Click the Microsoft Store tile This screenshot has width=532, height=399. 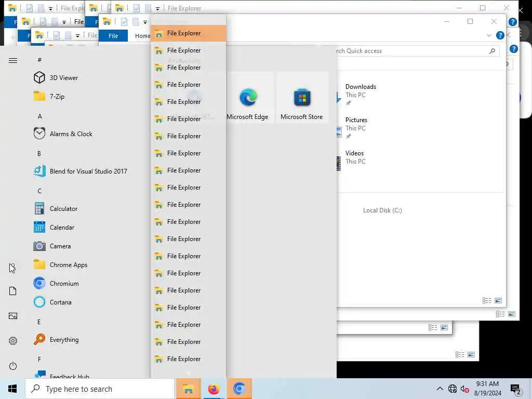[x=302, y=97]
